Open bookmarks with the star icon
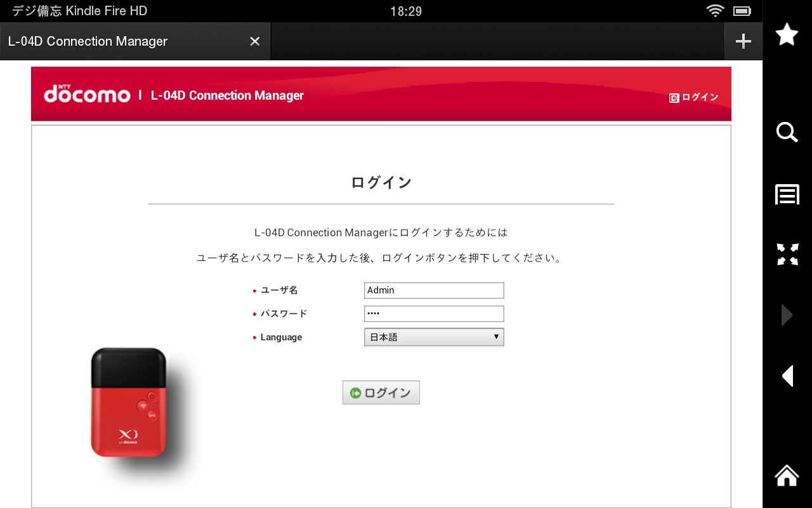Image resolution: width=812 pixels, height=508 pixels. click(787, 34)
